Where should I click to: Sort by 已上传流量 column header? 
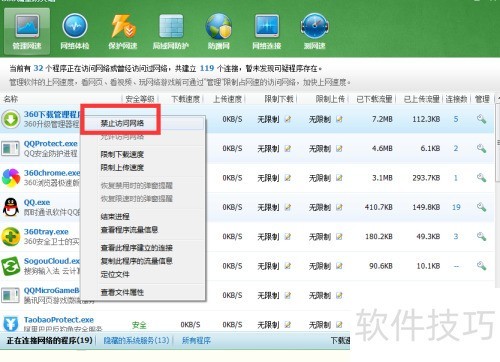click(x=422, y=99)
